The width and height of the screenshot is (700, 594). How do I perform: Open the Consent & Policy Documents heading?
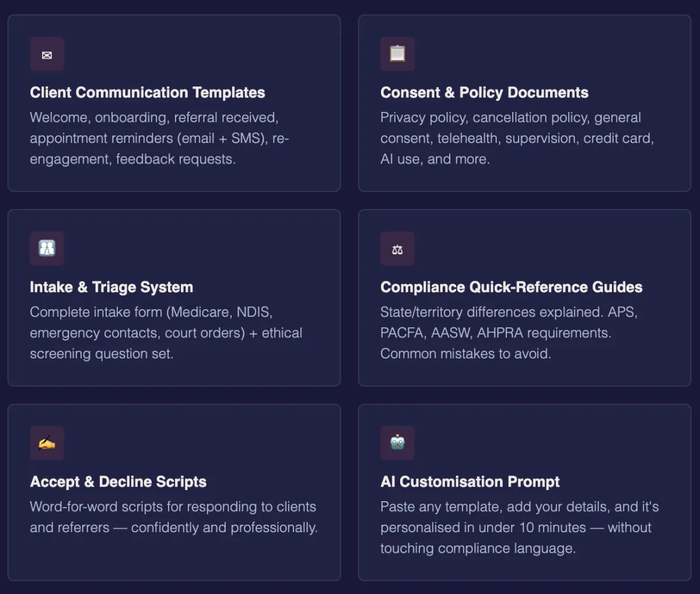click(x=484, y=93)
